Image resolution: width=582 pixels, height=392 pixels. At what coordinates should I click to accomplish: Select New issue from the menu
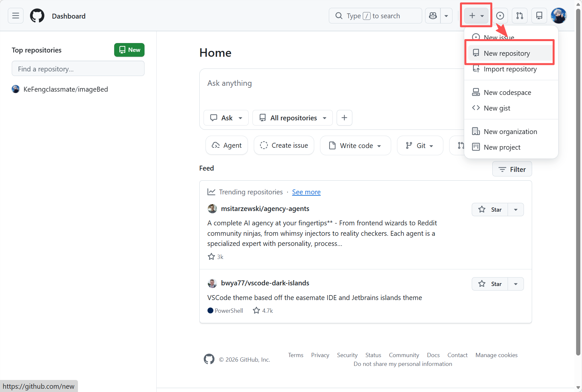coord(511,37)
